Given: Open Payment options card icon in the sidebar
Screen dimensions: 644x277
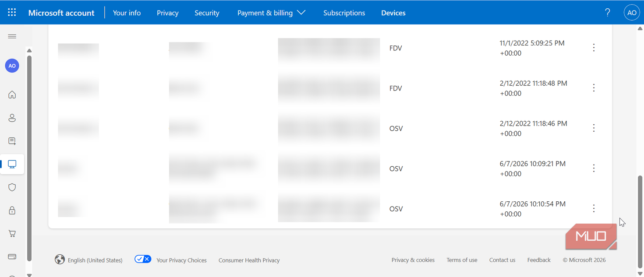Looking at the screenshot, I should pos(12,256).
